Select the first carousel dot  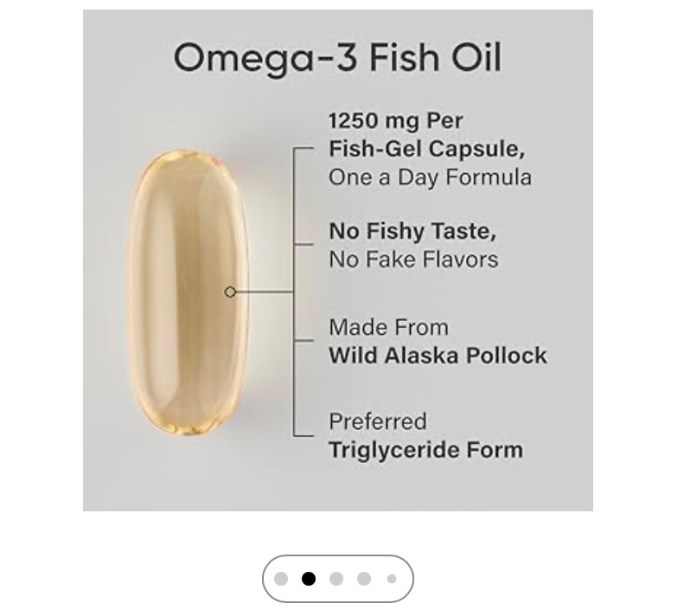tap(281, 579)
